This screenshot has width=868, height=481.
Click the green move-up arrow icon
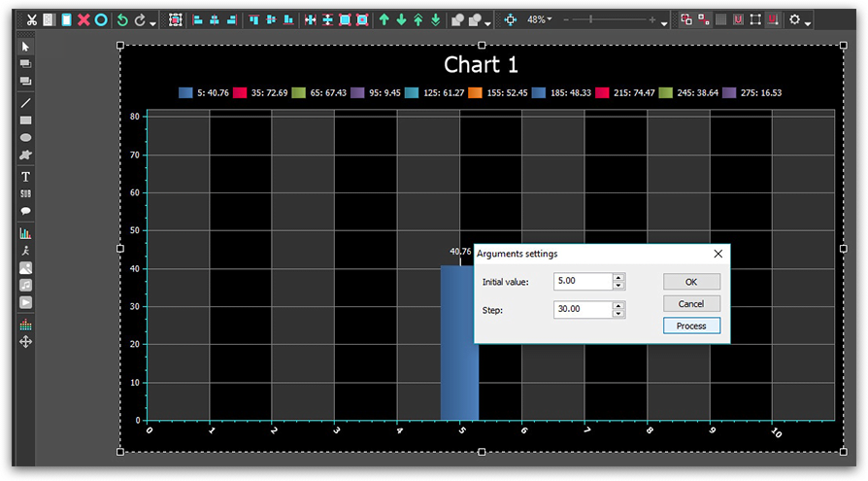[384, 20]
